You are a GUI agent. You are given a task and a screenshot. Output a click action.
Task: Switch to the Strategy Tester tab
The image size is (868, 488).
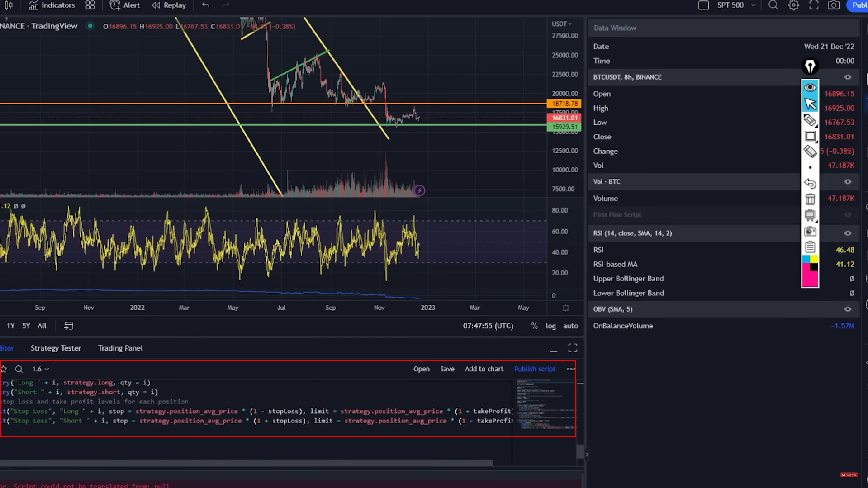point(56,348)
